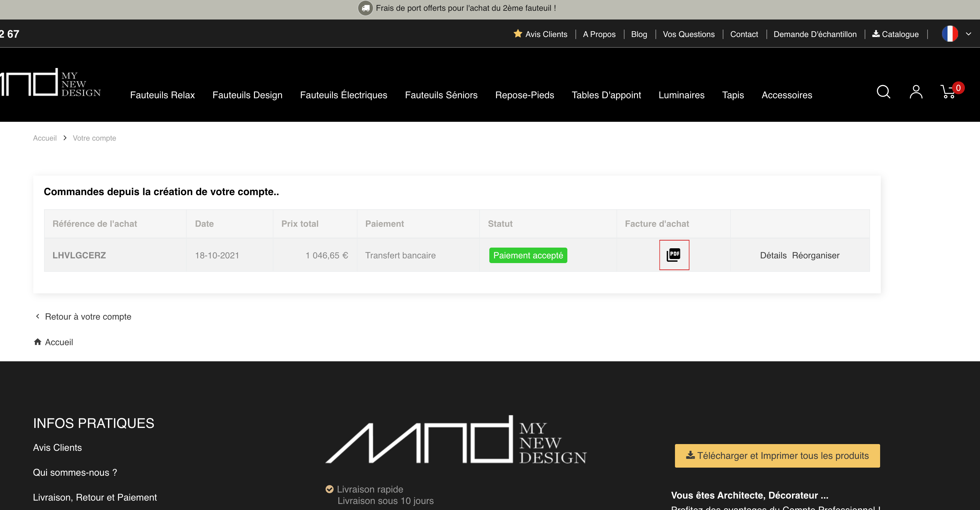Click the Paiement accepté status badge

pos(528,255)
